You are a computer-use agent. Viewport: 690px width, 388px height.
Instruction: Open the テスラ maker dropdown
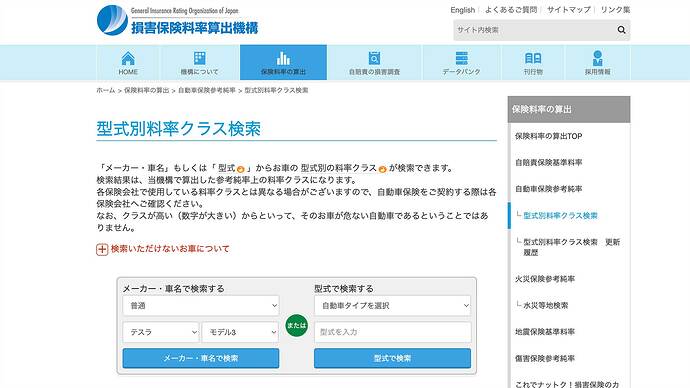[x=161, y=332]
